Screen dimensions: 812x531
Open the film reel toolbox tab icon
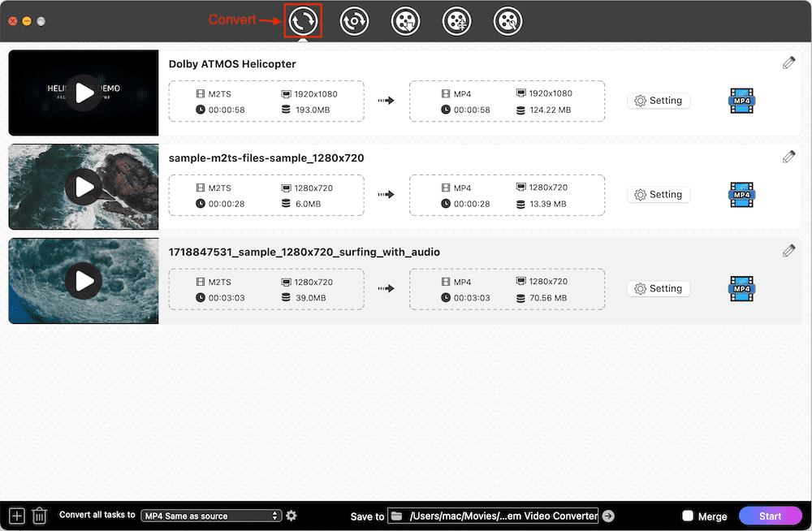[x=508, y=21]
